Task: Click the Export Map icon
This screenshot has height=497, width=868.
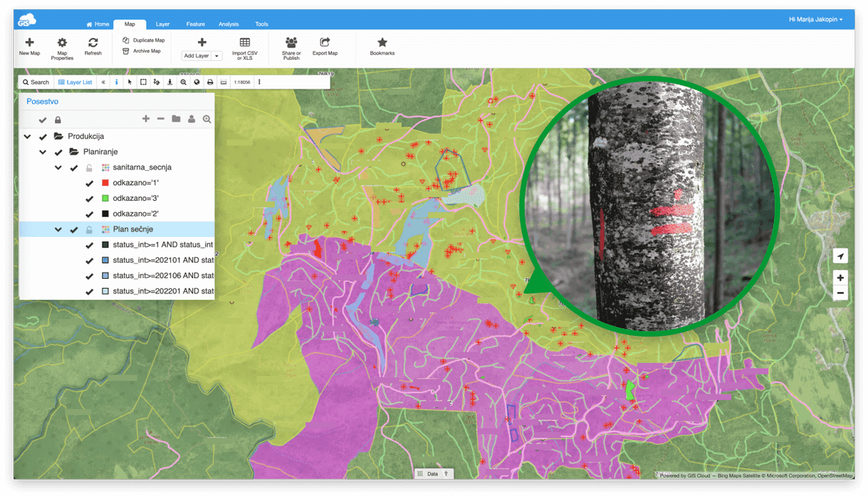Action: pyautogui.click(x=325, y=43)
